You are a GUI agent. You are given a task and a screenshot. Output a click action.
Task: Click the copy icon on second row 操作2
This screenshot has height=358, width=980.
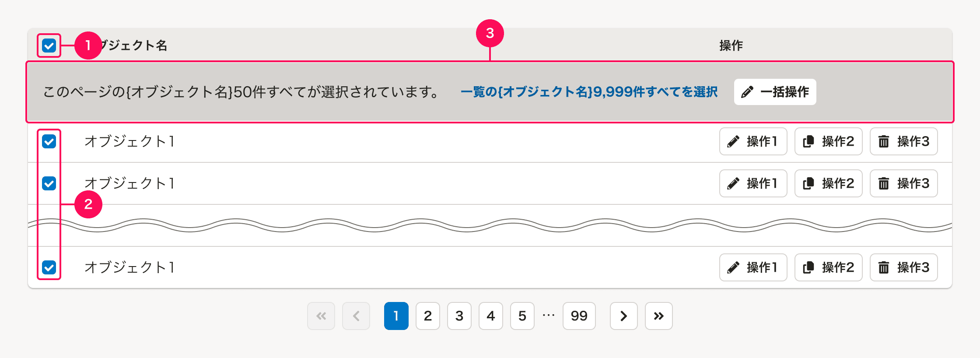809,183
